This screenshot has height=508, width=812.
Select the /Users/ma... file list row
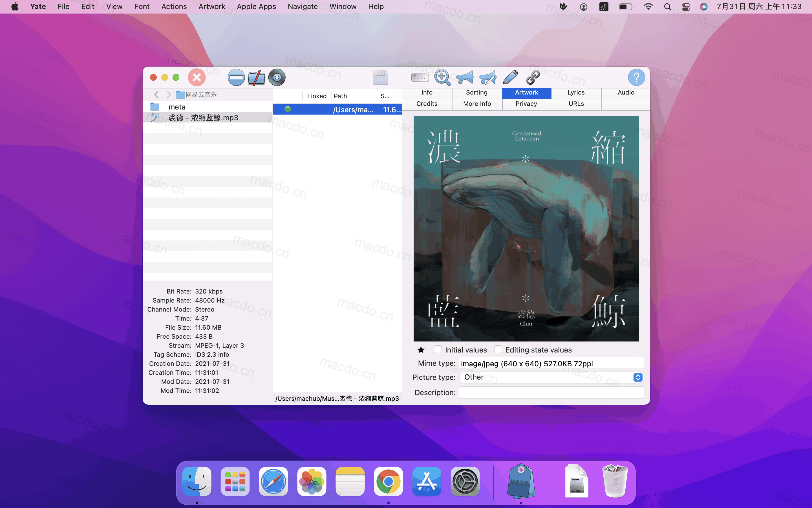tap(337, 110)
